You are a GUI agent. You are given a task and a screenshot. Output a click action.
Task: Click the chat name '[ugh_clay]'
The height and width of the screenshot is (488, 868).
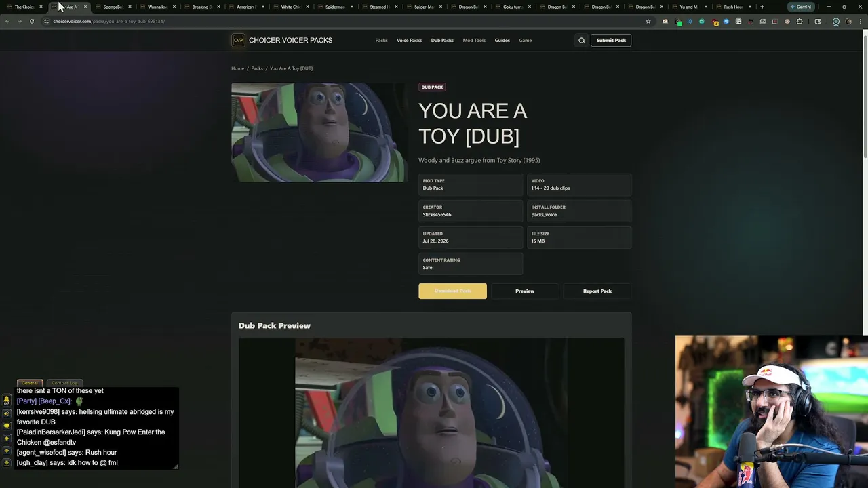tap(32, 463)
